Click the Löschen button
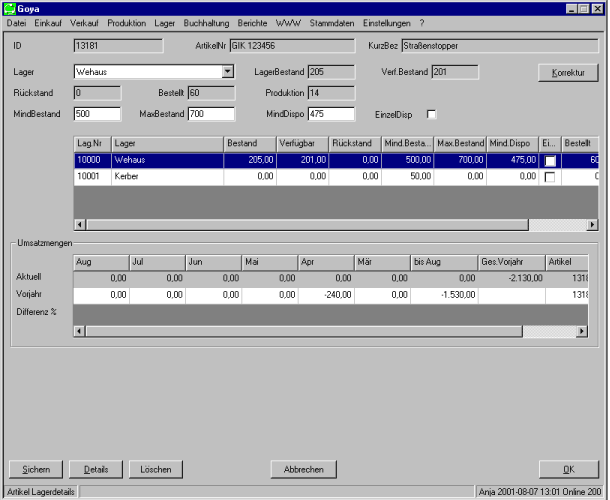Image resolution: width=610 pixels, height=500 pixels. coord(156,470)
